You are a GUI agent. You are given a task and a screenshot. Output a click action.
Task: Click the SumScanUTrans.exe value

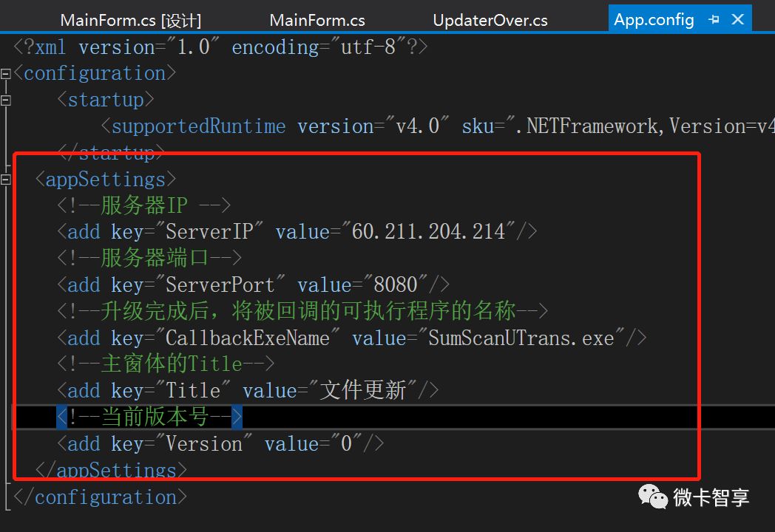coord(521,338)
